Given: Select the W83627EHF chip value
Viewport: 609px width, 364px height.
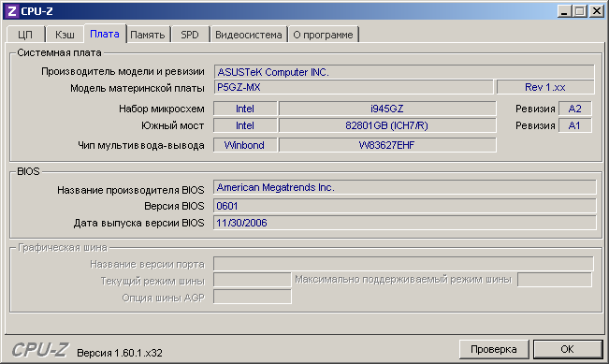Looking at the screenshot, I should click(x=387, y=145).
